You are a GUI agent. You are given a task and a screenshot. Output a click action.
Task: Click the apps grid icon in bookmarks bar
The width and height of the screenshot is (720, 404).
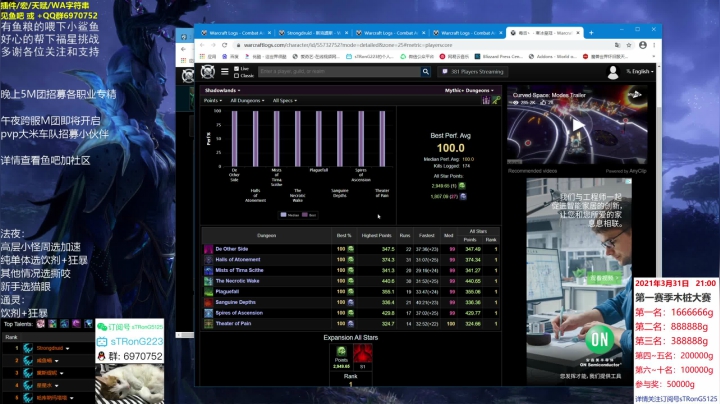202,56
